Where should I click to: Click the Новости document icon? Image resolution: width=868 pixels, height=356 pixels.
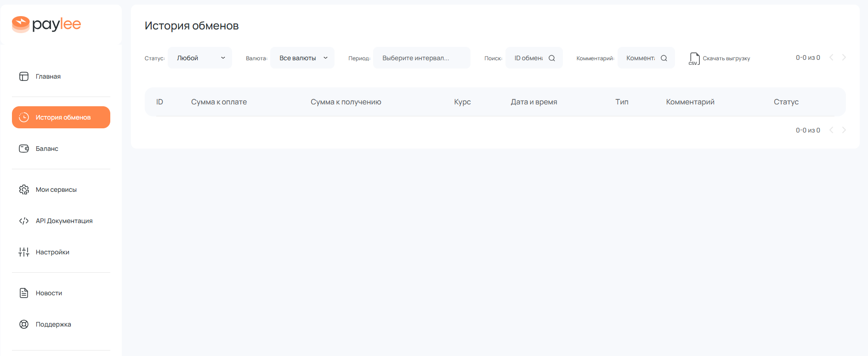(x=24, y=293)
